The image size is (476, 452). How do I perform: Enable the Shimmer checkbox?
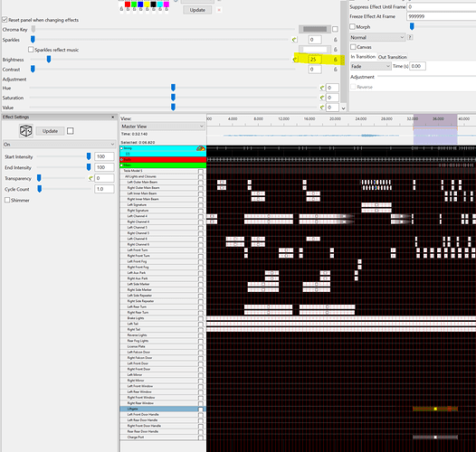[7, 200]
